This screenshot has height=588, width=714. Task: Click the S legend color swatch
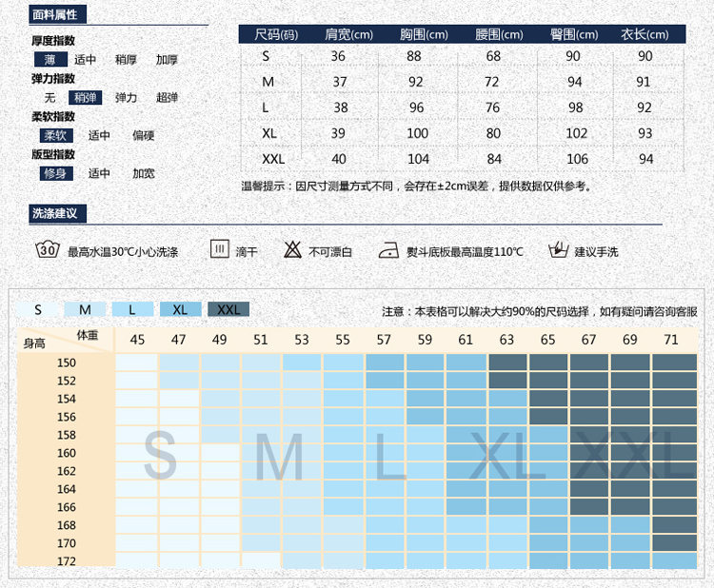pyautogui.click(x=38, y=309)
